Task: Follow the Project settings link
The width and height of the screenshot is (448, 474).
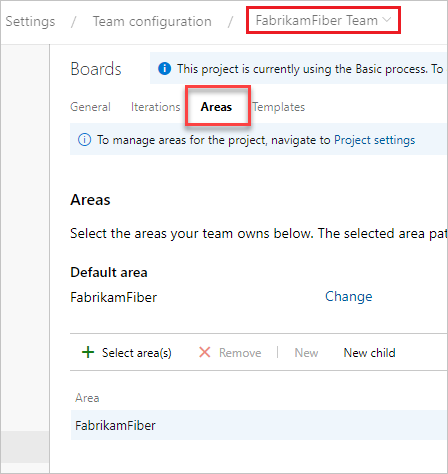Action: click(x=375, y=140)
